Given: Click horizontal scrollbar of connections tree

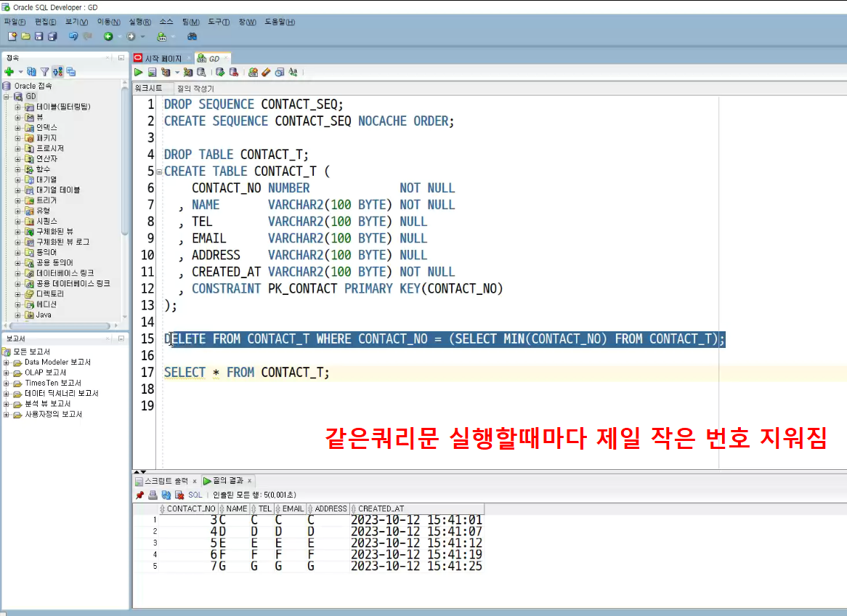Looking at the screenshot, I should 60,325.
